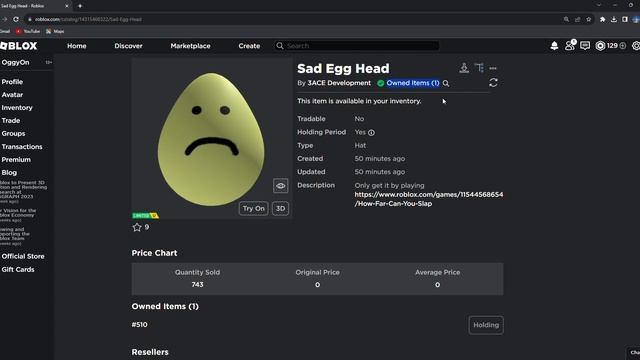Image resolution: width=640 pixels, height=360 pixels.
Task: Open the How-Far-Can-You-Slap game link
Action: [x=429, y=199]
